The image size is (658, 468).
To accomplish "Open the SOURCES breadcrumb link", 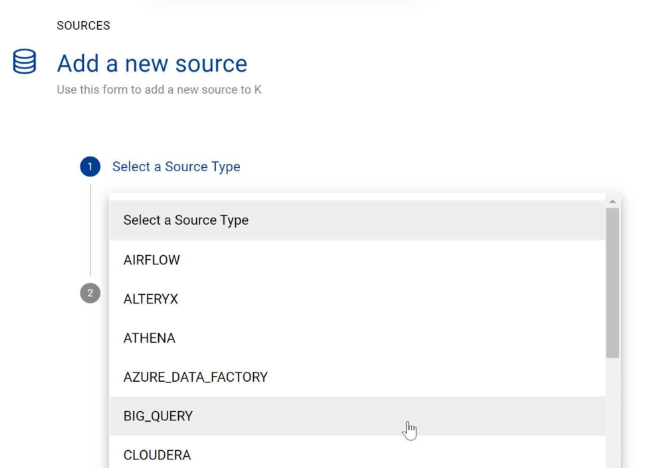I will tap(84, 26).
